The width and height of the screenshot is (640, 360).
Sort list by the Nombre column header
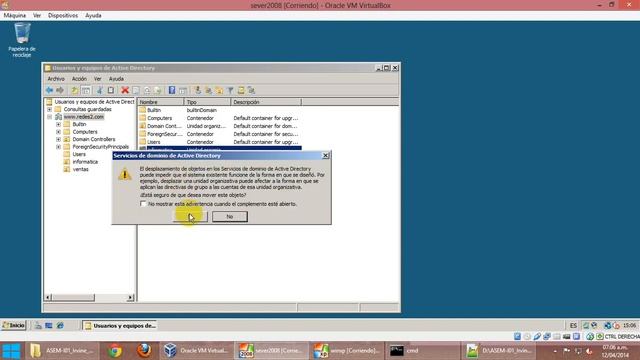161,102
